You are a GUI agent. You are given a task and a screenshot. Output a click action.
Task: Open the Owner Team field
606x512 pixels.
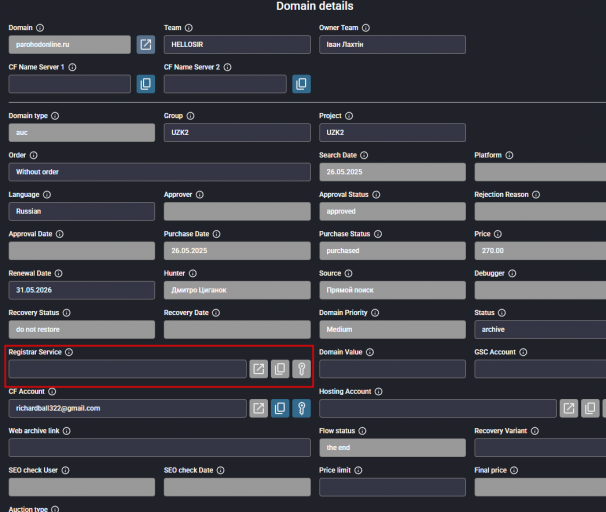[x=392, y=44]
